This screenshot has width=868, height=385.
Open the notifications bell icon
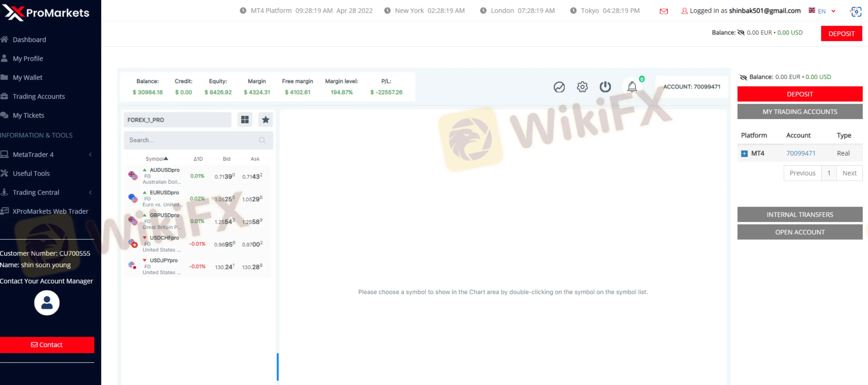click(x=632, y=87)
